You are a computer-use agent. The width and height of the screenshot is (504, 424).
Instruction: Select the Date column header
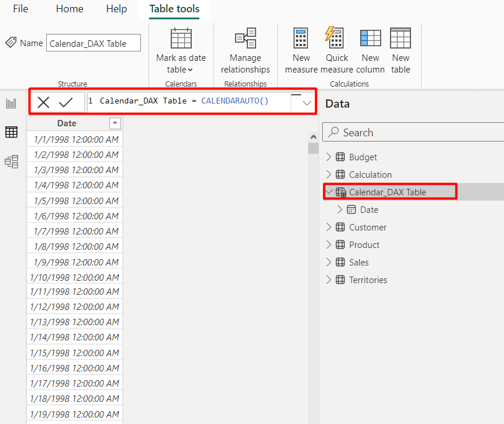[x=67, y=123]
